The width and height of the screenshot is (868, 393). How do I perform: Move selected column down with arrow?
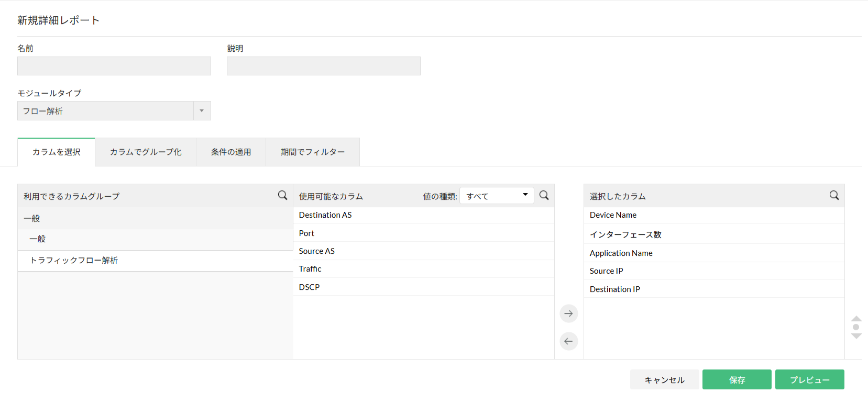pos(856,336)
